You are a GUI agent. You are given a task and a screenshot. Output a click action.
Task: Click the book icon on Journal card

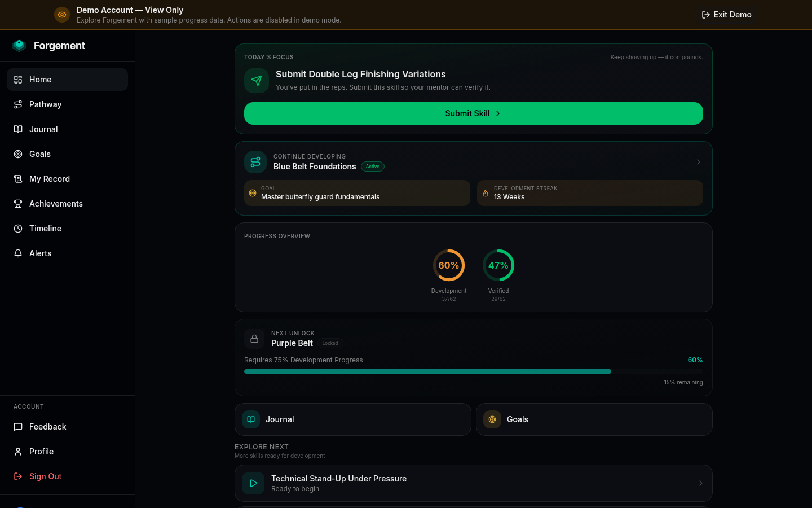(251, 419)
